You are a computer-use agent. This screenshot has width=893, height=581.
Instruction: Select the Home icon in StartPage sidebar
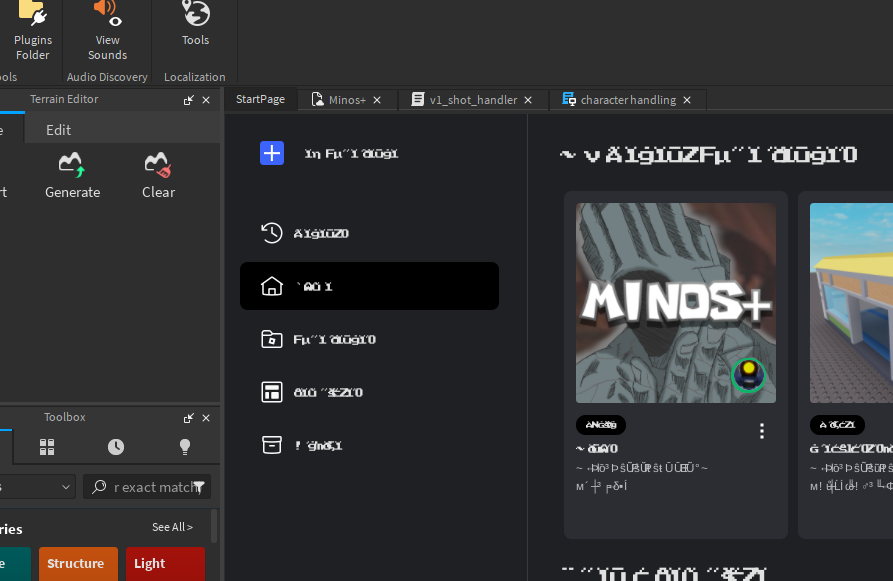click(x=271, y=286)
